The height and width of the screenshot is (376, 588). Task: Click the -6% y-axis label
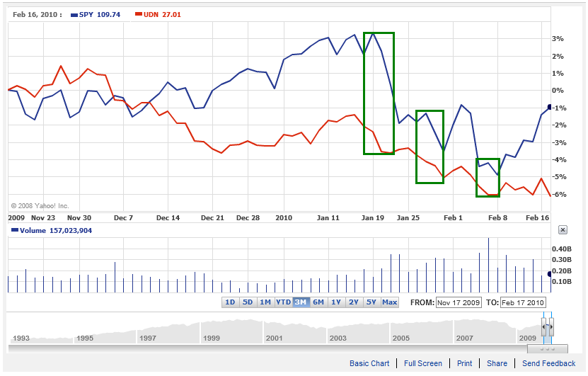pos(559,195)
